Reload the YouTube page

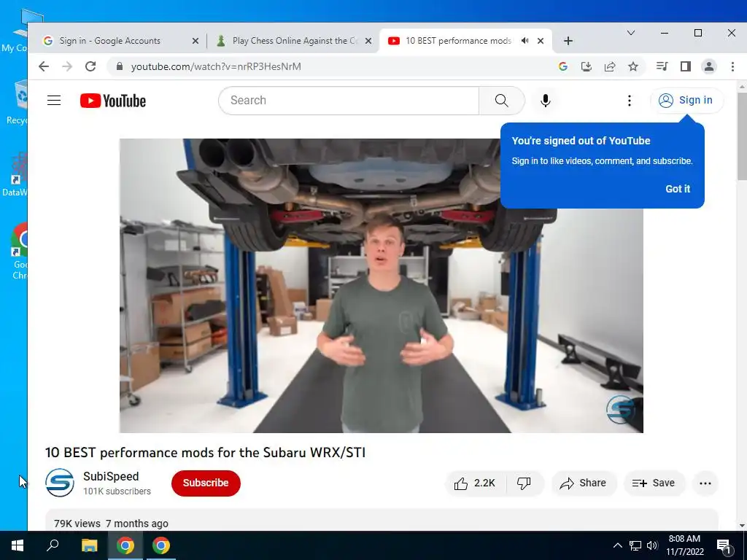tap(90, 66)
